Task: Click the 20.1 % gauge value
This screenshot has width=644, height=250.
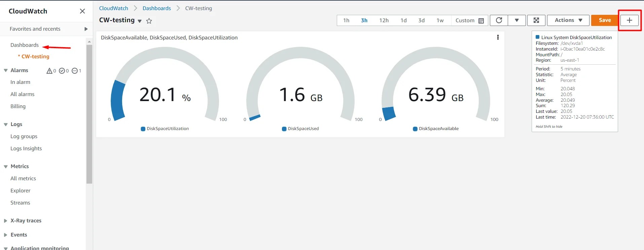Action: pos(165,95)
